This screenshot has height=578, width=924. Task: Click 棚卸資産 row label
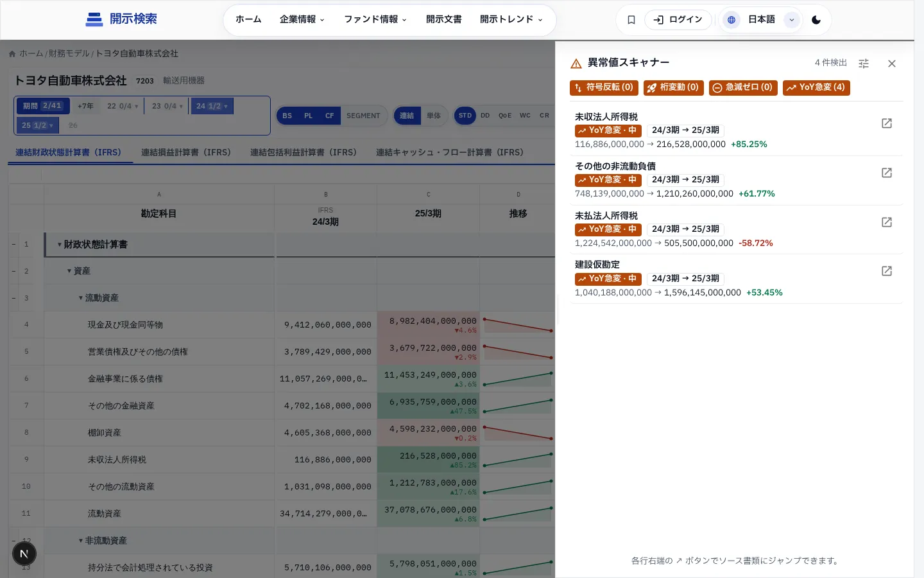[x=105, y=433]
